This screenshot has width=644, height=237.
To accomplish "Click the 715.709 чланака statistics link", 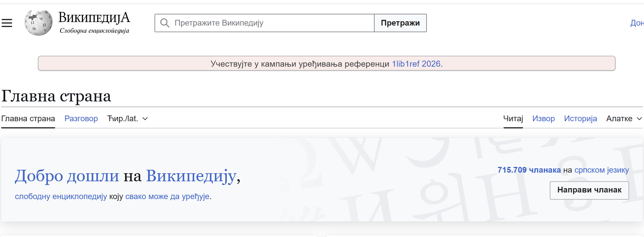I will (x=529, y=170).
